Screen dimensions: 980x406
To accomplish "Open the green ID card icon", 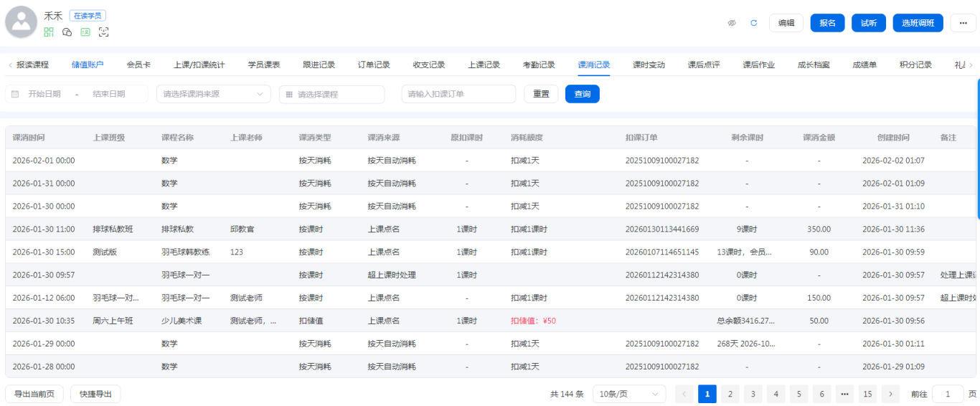I will 85,32.
